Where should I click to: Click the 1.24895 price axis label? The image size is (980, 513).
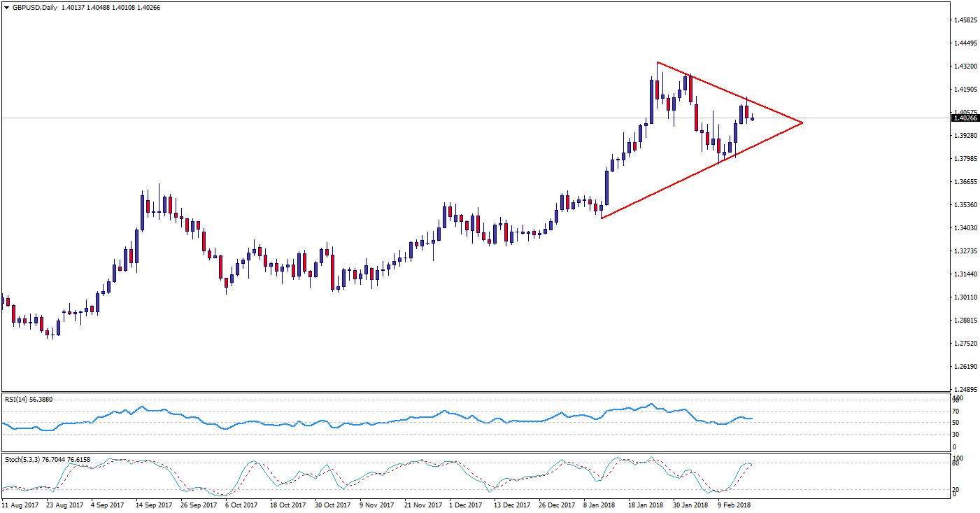[x=965, y=389]
